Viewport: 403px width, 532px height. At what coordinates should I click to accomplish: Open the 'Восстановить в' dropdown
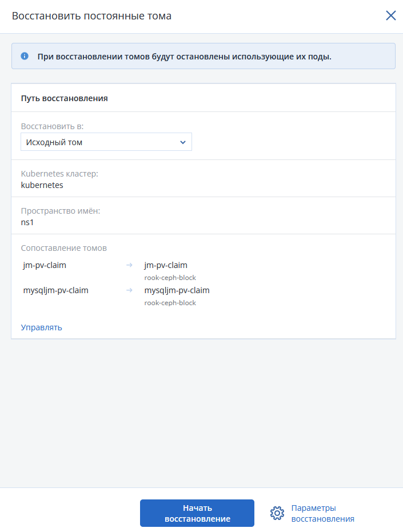pos(106,142)
